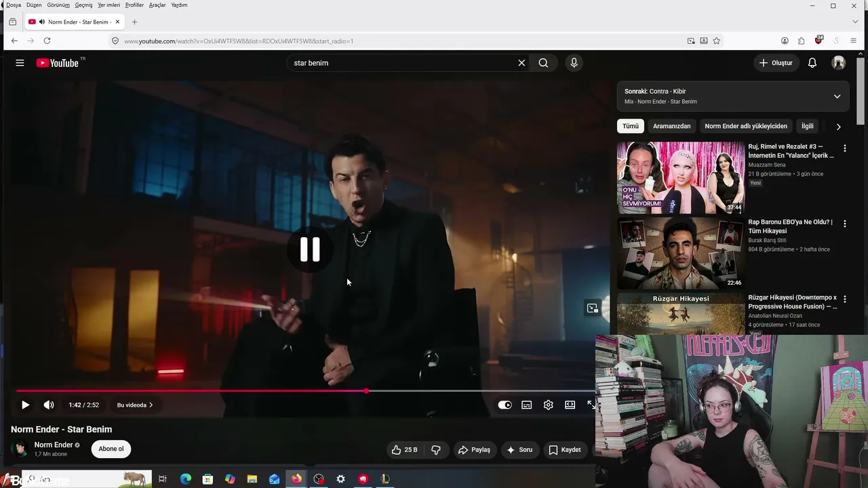This screenshot has width=868, height=488.
Task: Select the 'Aramanızdan' filter chip
Action: click(671, 126)
